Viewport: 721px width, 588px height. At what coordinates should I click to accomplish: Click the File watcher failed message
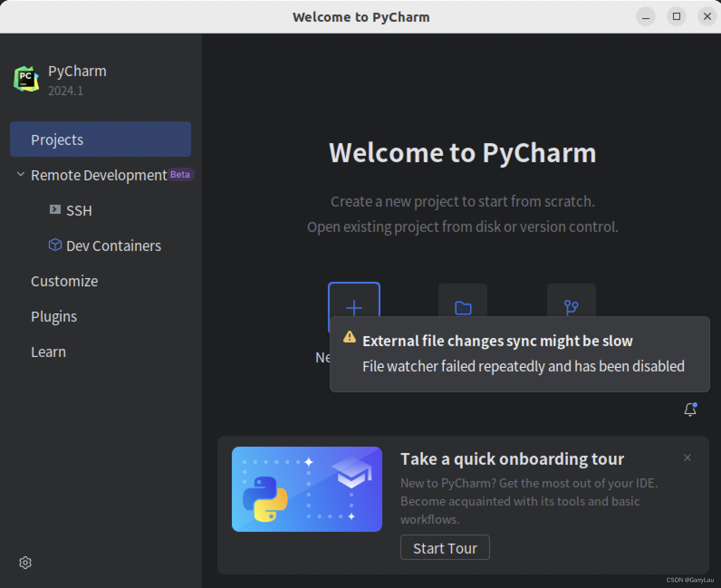[x=523, y=366]
